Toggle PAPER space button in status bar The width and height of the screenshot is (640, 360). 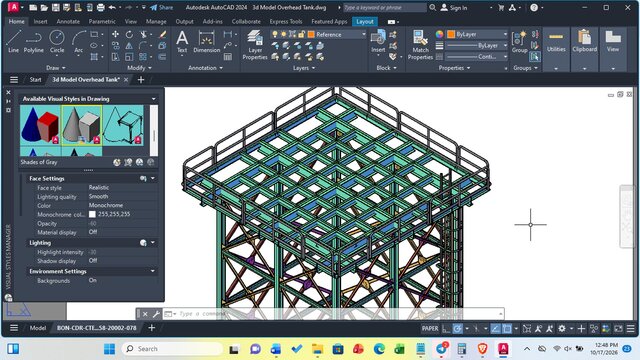pyautogui.click(x=430, y=328)
